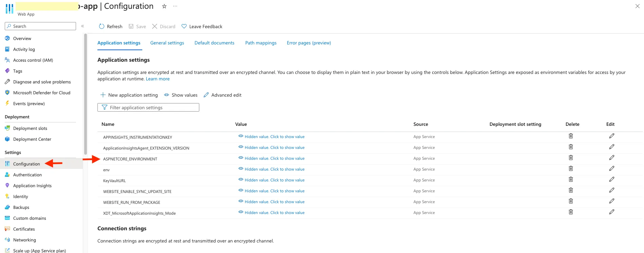
Task: Edit the WEBSITE_RUN_FROM_PACKAGE setting
Action: point(612,201)
